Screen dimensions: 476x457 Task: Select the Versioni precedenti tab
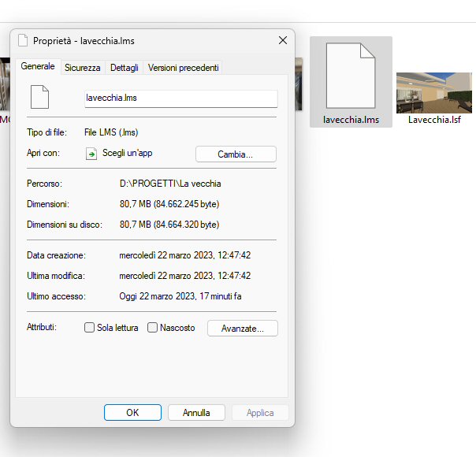[x=183, y=67]
